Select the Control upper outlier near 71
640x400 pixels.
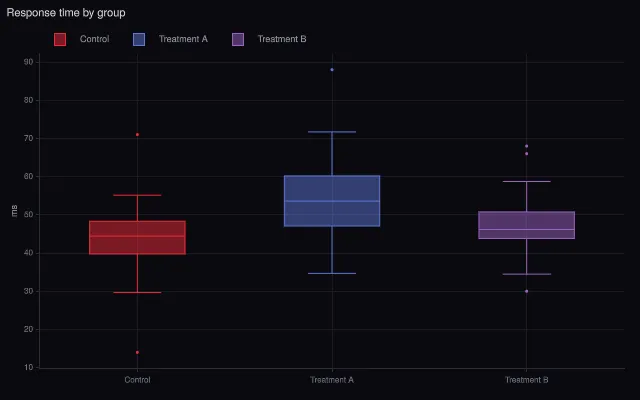click(x=137, y=135)
